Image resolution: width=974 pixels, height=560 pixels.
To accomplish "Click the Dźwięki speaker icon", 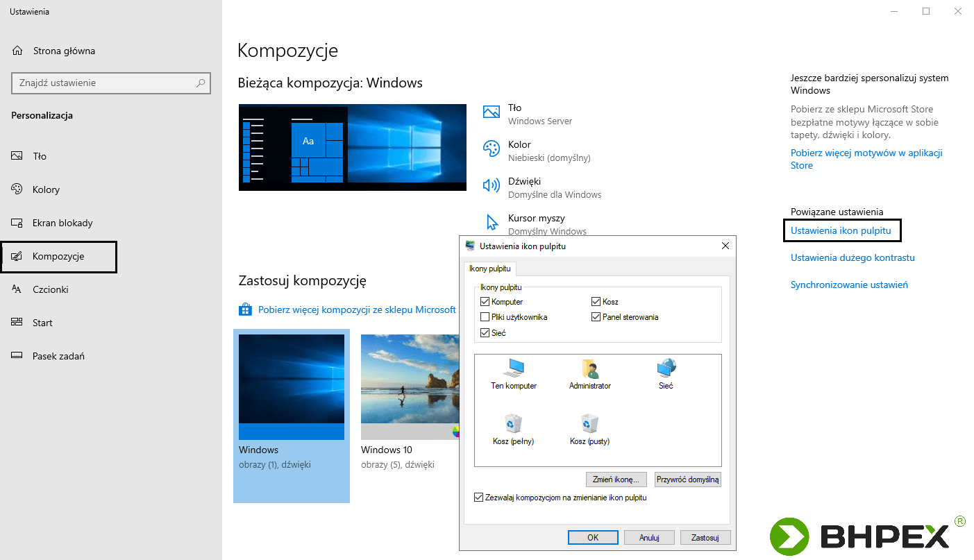I will (x=492, y=185).
